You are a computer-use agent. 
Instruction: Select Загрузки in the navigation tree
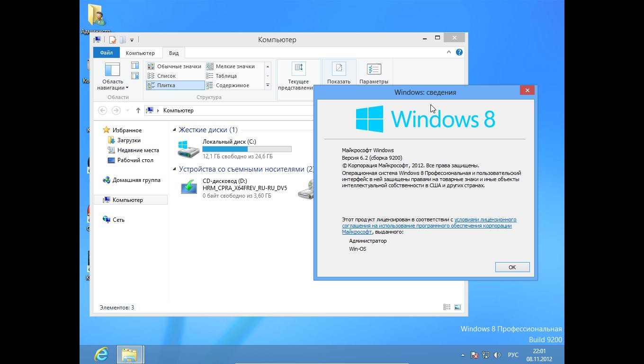129,140
